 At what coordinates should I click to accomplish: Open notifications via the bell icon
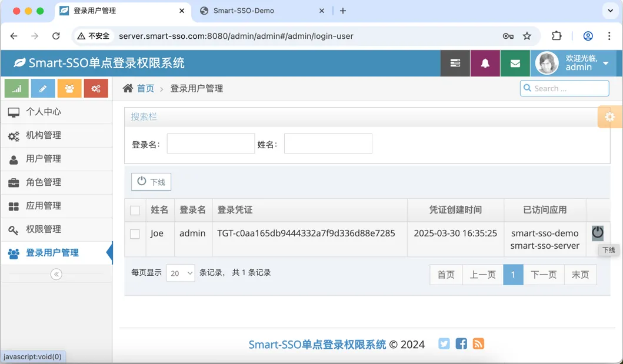(484, 63)
